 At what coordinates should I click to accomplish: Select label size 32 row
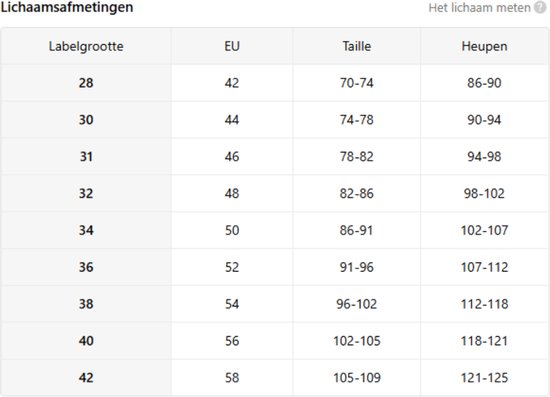tap(275, 194)
